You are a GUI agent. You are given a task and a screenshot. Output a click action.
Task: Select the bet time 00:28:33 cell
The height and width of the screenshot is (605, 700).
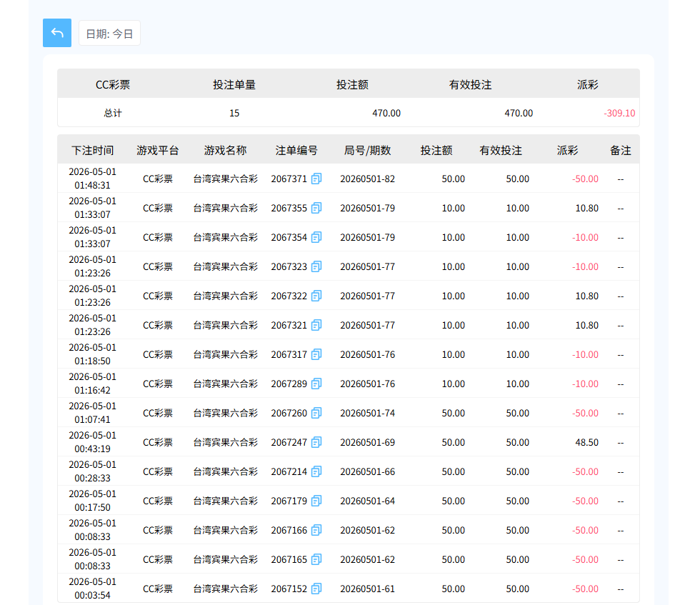click(x=92, y=471)
